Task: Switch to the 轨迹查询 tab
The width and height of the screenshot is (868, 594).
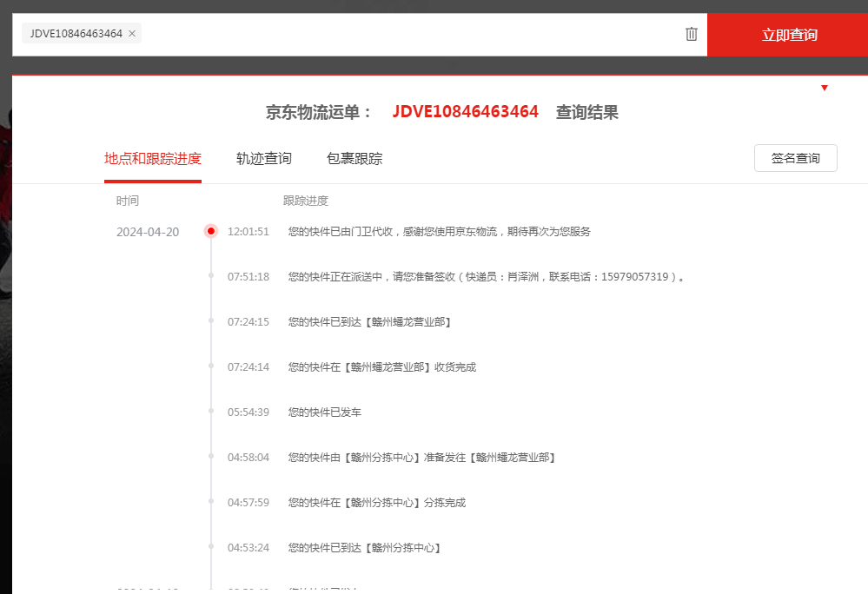Action: click(x=264, y=159)
